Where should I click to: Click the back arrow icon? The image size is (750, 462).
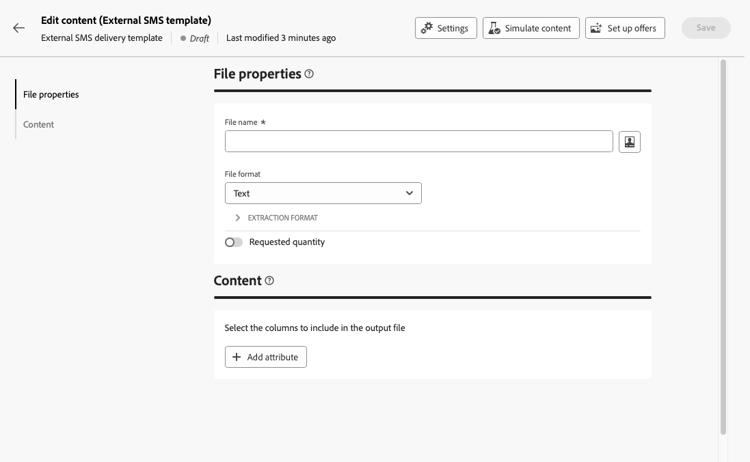pyautogui.click(x=19, y=28)
